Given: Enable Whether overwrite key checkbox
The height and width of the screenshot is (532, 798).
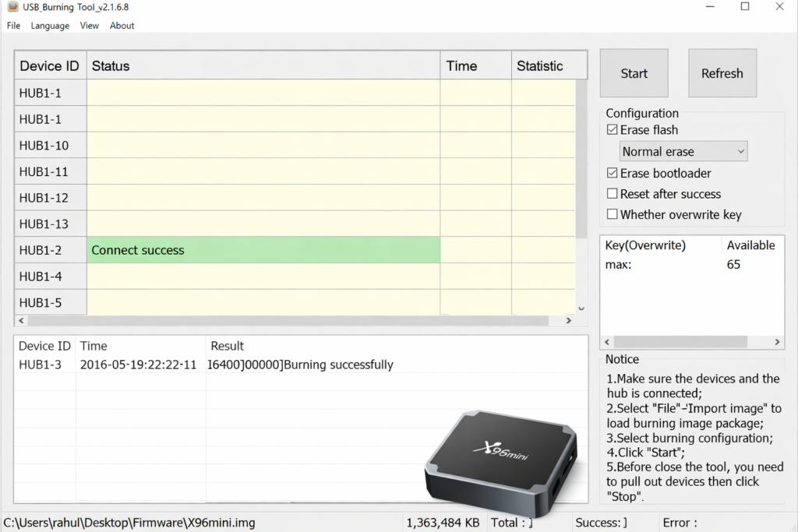Looking at the screenshot, I should pos(613,214).
